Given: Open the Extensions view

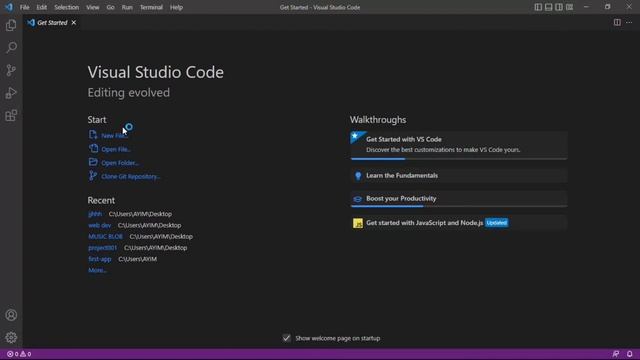Looking at the screenshot, I should point(11,116).
